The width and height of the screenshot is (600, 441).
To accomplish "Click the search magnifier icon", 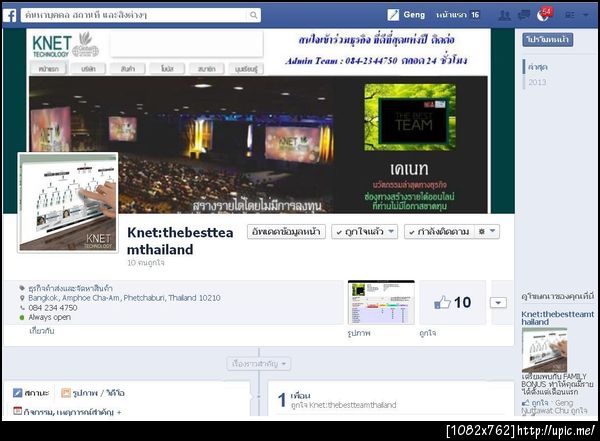I will [253, 15].
